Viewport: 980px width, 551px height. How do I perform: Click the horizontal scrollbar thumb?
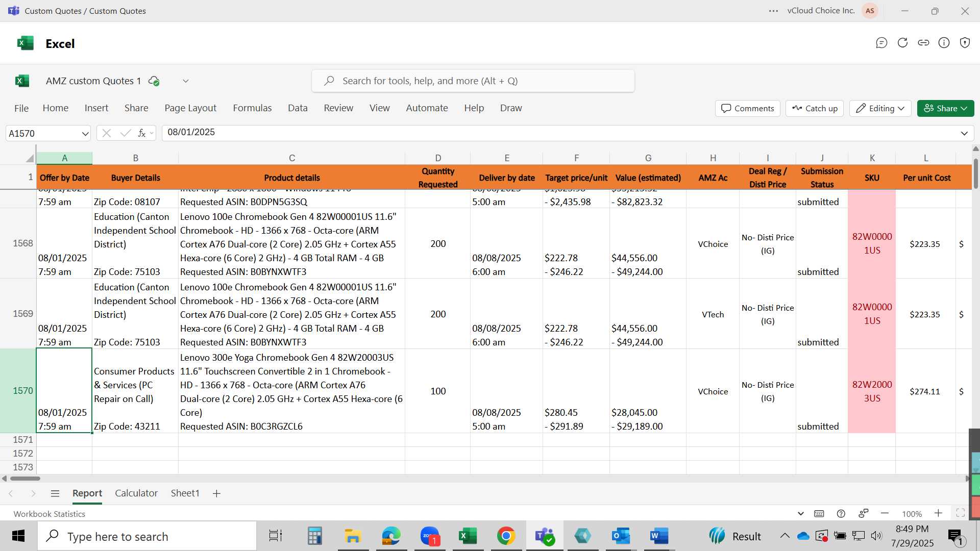coord(25,479)
